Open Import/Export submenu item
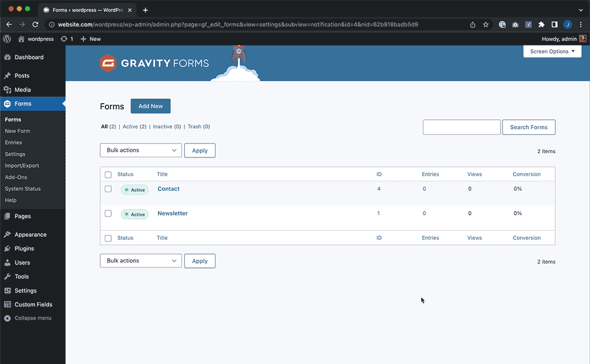590x364 pixels. (22, 165)
